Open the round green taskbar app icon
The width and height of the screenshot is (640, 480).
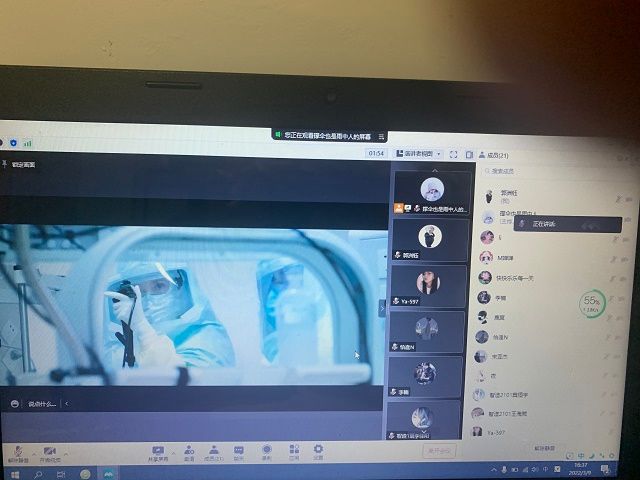[85, 474]
